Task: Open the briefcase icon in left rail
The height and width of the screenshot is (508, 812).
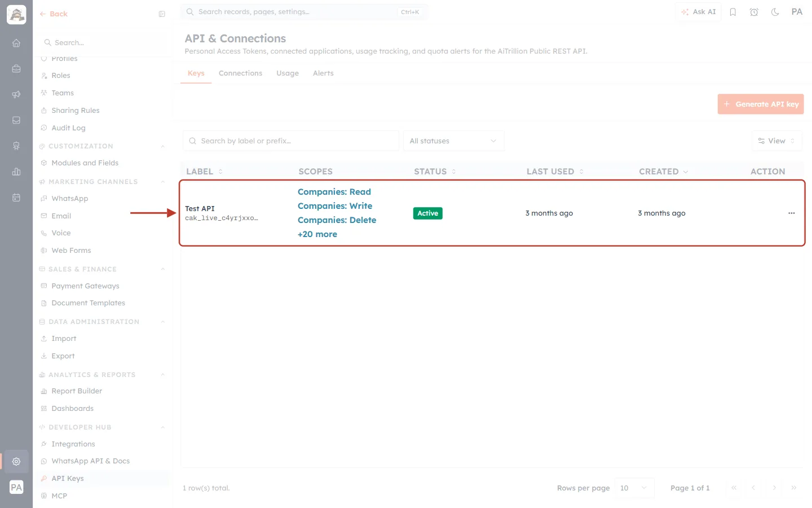Action: pos(16,69)
